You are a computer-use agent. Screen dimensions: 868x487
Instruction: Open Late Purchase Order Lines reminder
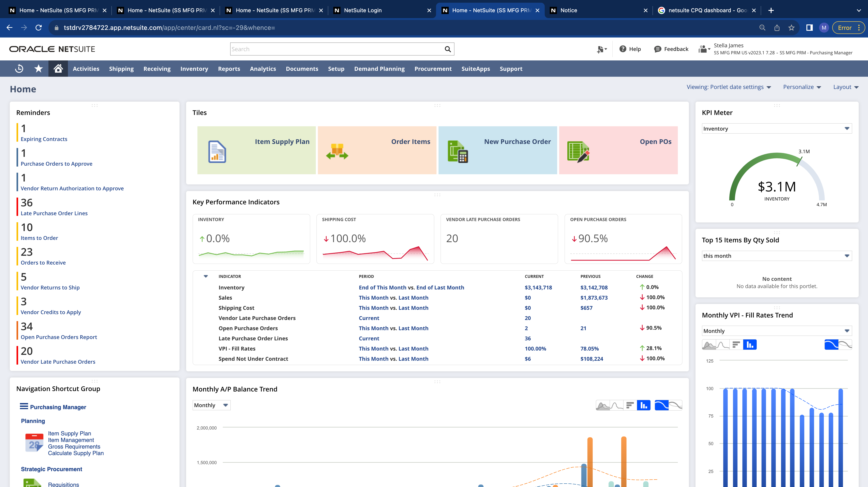(x=54, y=213)
